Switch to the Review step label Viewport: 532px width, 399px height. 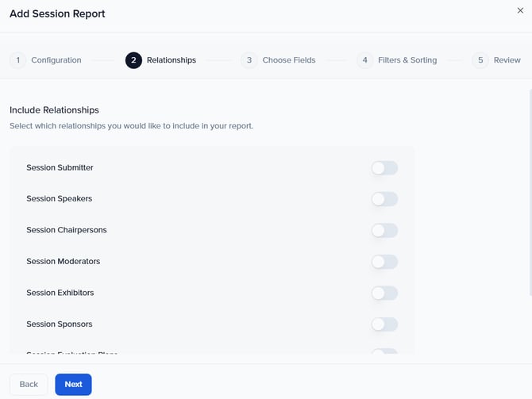point(507,60)
